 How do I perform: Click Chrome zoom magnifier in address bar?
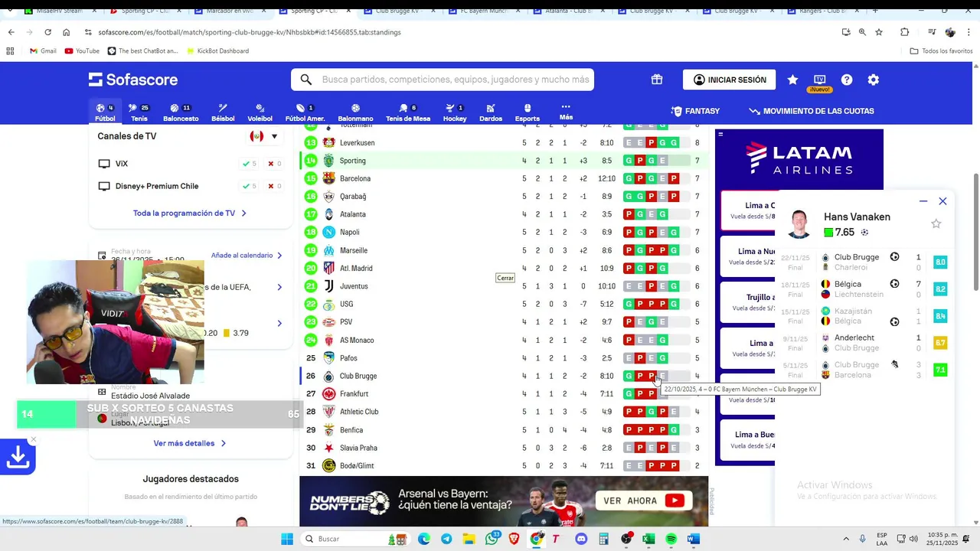(862, 32)
